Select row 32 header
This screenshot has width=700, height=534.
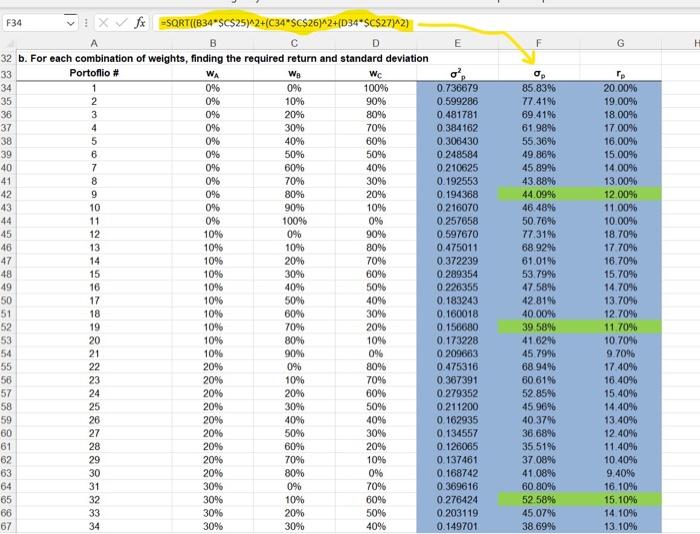(7, 58)
